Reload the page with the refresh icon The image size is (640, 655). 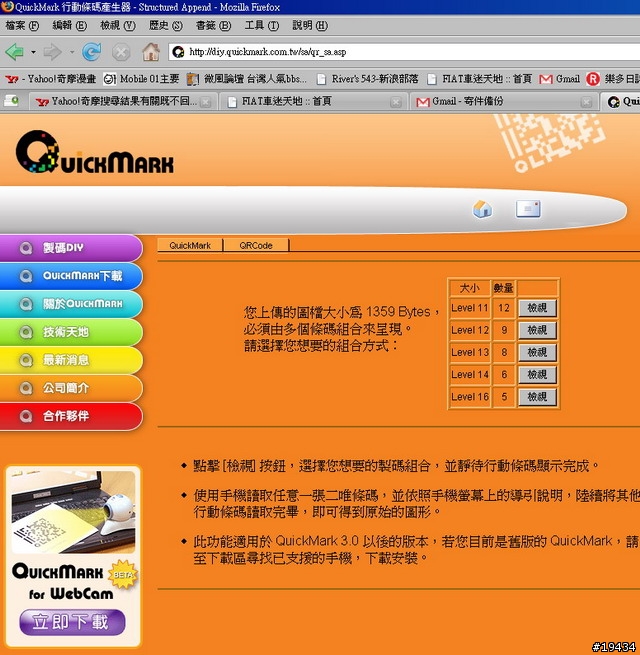(x=91, y=52)
